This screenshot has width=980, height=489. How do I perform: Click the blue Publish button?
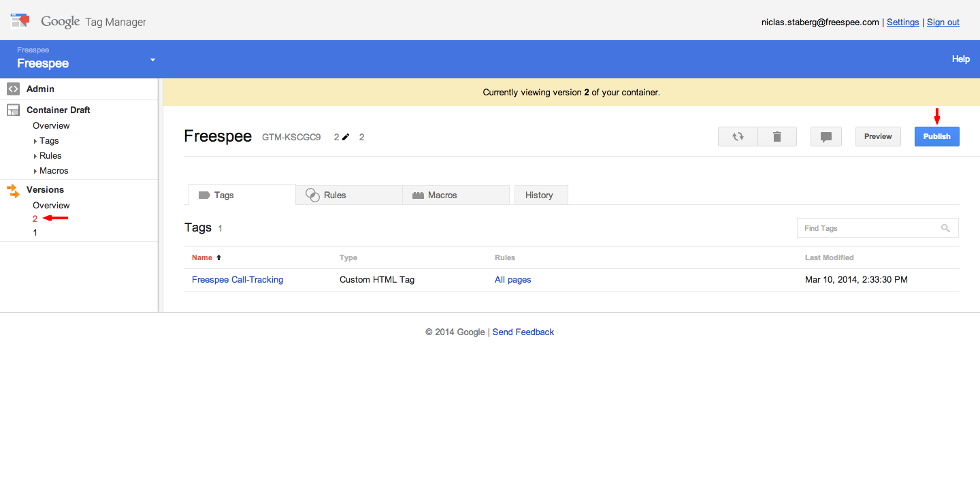[x=937, y=136]
